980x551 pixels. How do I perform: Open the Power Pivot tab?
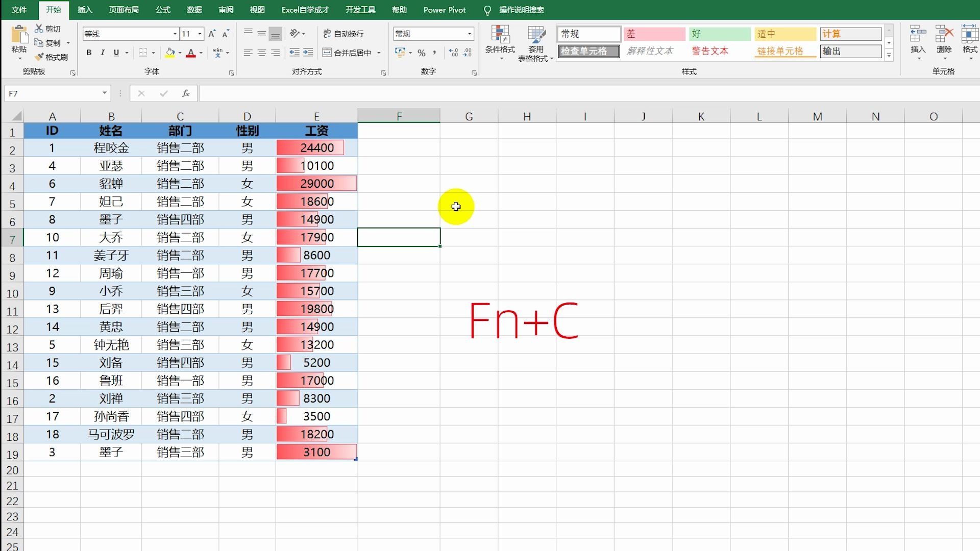click(445, 10)
